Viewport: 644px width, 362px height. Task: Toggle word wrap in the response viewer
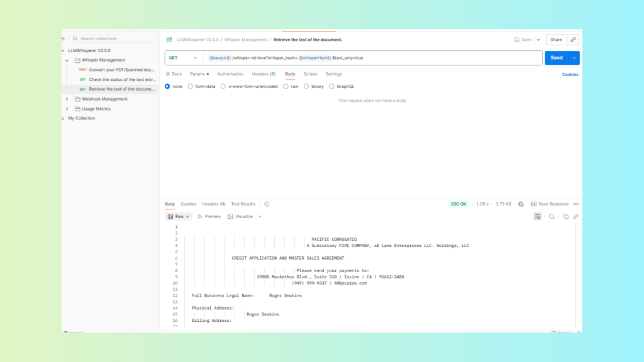coord(538,216)
